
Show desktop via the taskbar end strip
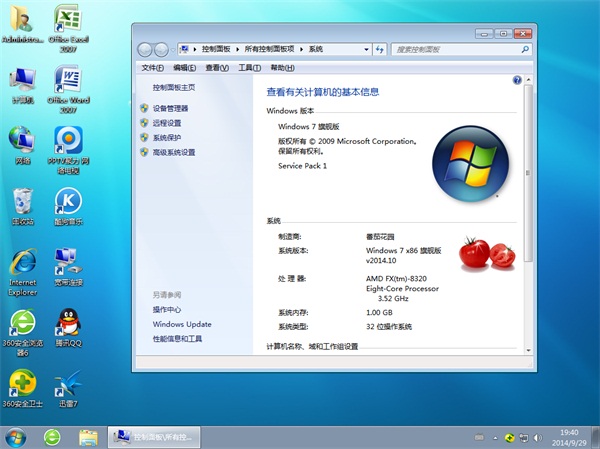tap(597, 438)
